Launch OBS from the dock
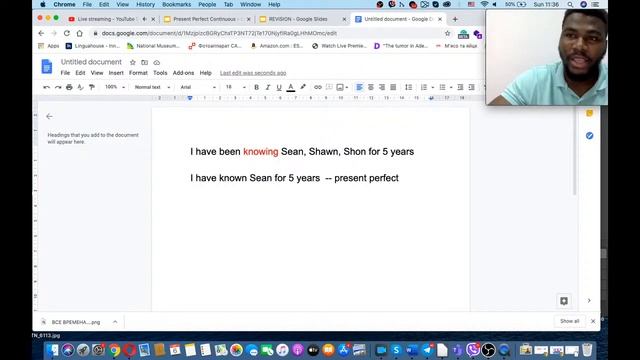Image resolution: width=640 pixels, height=360 pixels. (488, 350)
